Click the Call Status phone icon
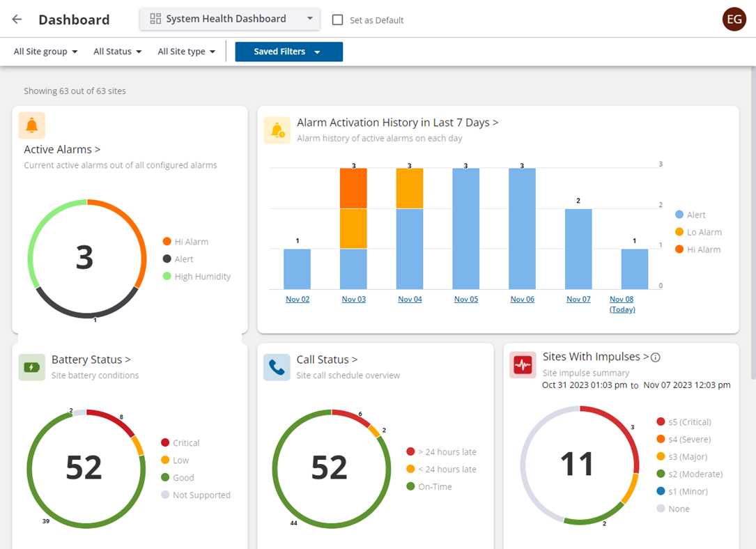The image size is (756, 549). [x=277, y=367]
